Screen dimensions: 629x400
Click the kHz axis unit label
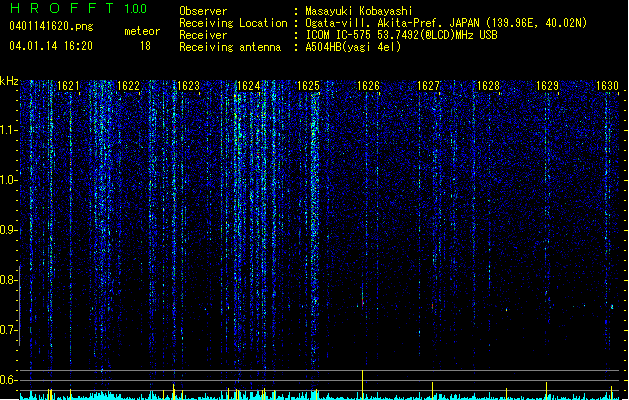tap(9, 81)
